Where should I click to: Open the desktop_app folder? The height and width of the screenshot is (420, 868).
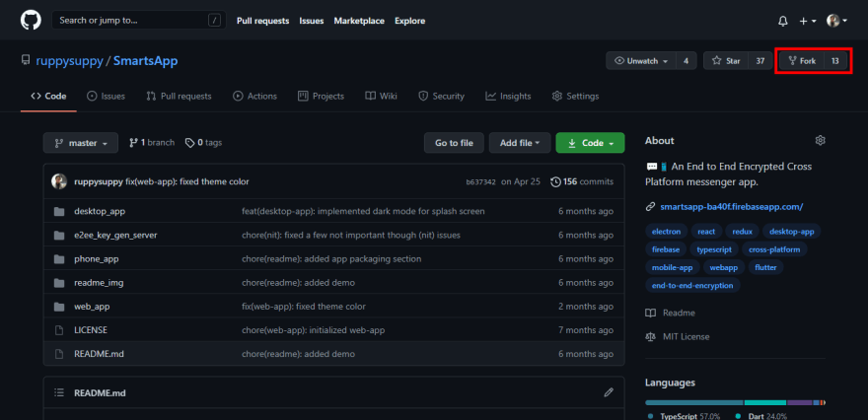click(100, 211)
